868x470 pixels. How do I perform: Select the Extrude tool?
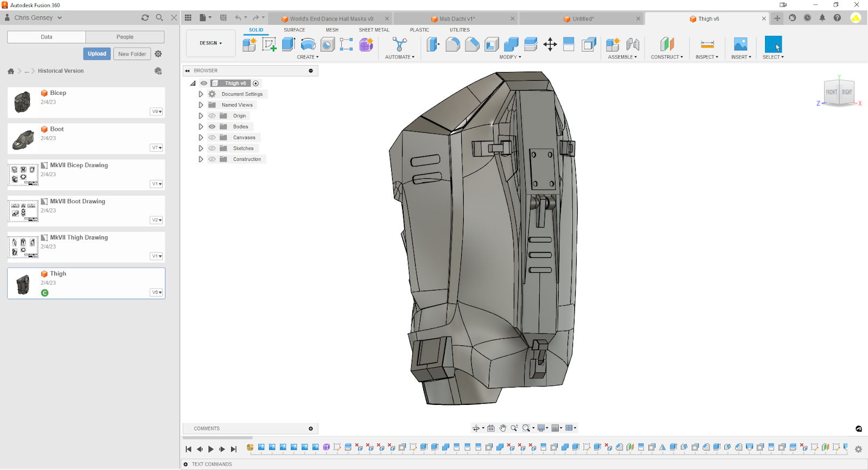coord(289,44)
